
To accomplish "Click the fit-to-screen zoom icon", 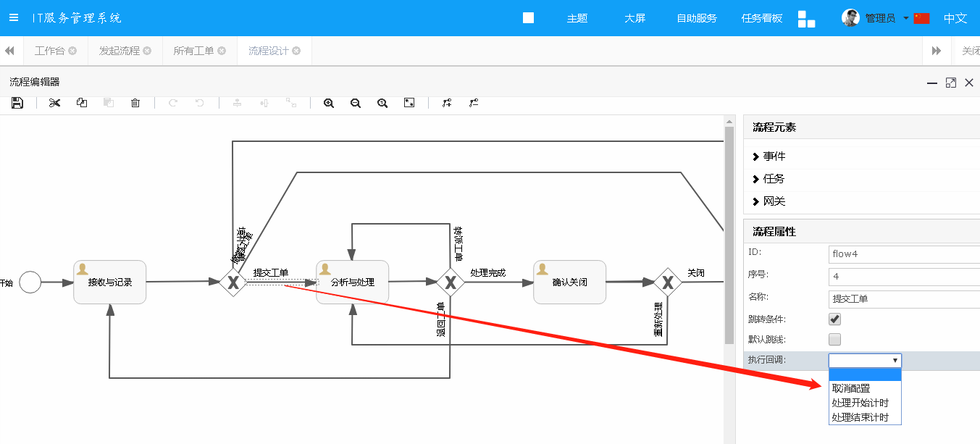I will click(409, 103).
